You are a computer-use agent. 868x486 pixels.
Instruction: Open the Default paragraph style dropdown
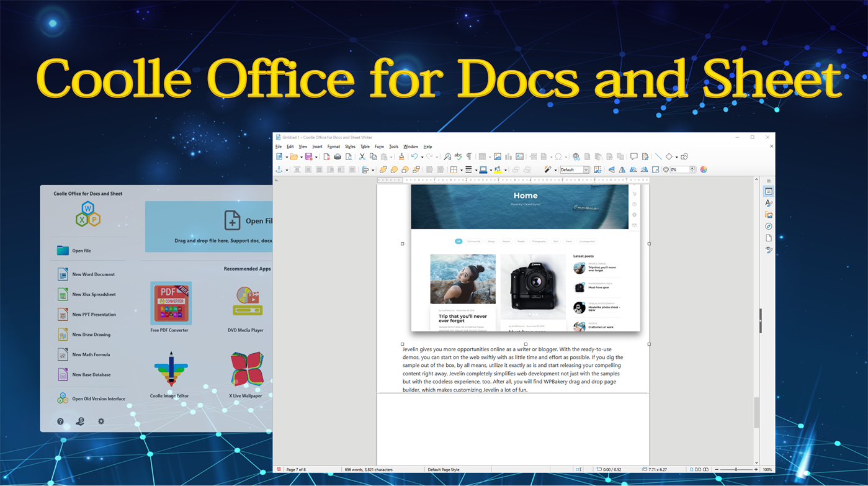[x=586, y=169]
